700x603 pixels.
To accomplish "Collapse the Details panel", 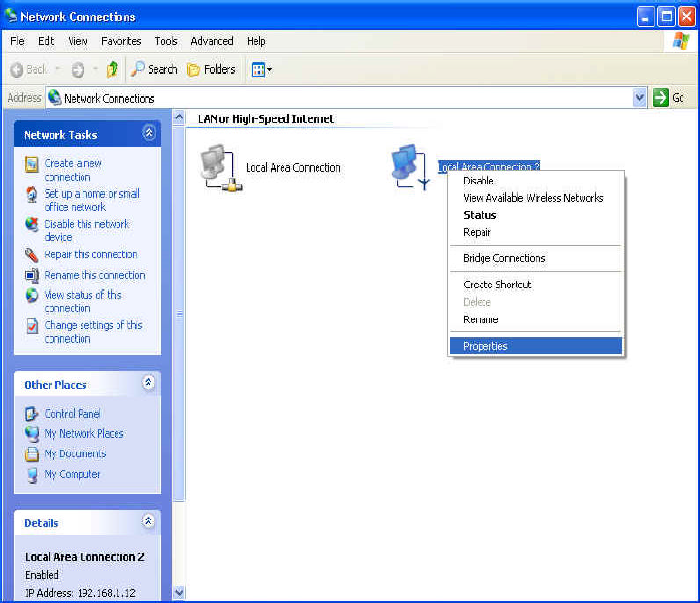I will point(149,520).
